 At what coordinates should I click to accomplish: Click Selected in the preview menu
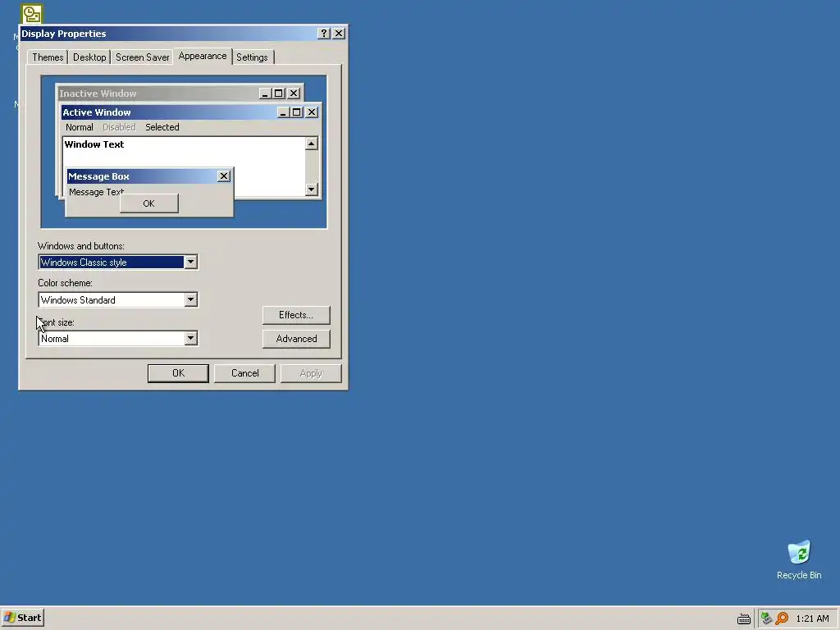click(162, 127)
